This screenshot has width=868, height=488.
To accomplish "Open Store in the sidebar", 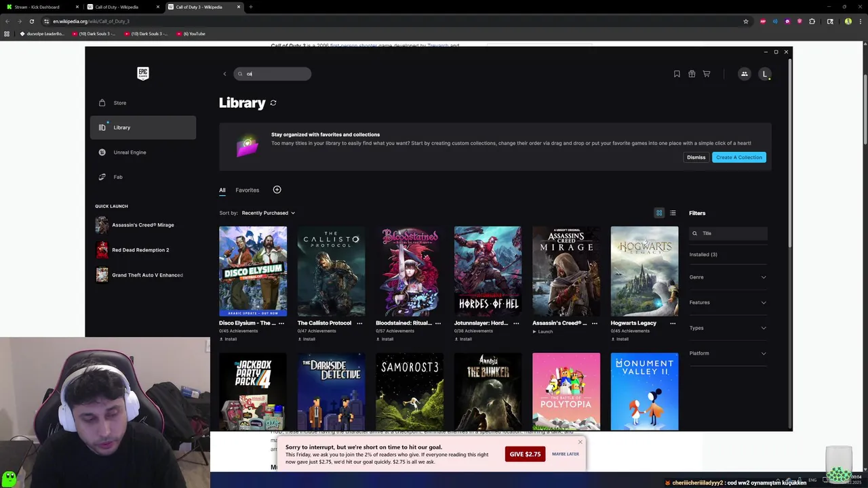I will pos(143,103).
